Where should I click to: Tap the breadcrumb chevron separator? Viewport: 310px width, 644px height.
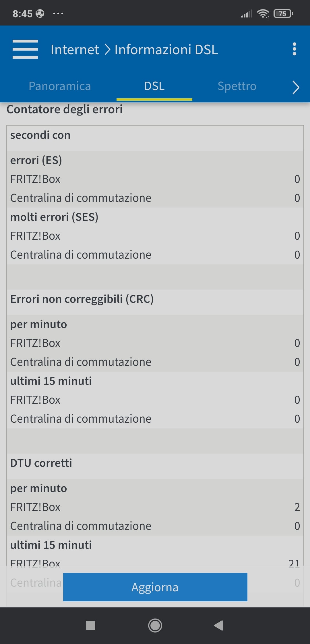coord(107,50)
